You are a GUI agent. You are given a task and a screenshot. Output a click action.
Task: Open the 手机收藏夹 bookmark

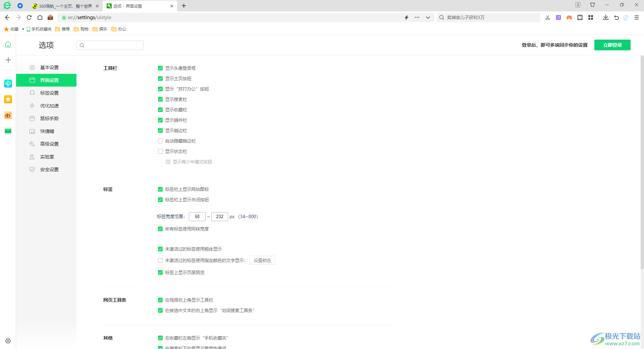pos(39,29)
